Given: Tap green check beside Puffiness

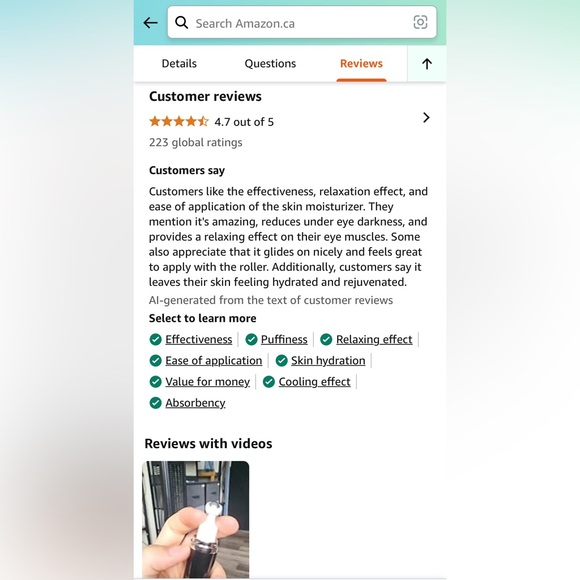Looking at the screenshot, I should click(x=251, y=339).
